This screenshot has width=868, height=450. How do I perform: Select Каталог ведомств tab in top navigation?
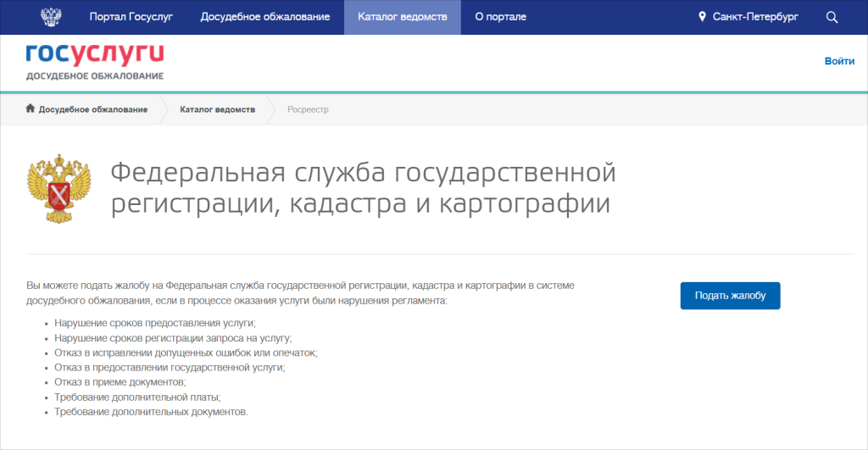pos(403,17)
